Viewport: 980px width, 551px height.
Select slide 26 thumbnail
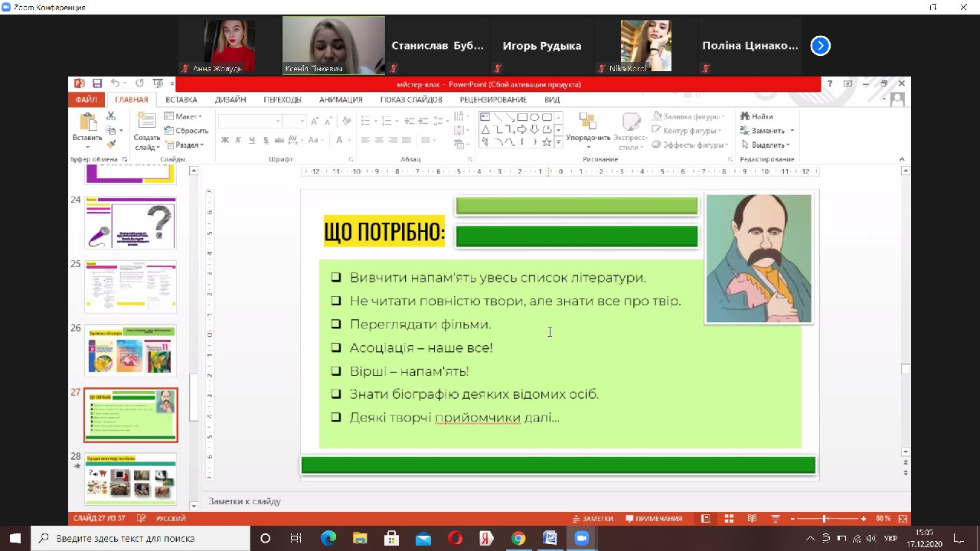coord(131,350)
